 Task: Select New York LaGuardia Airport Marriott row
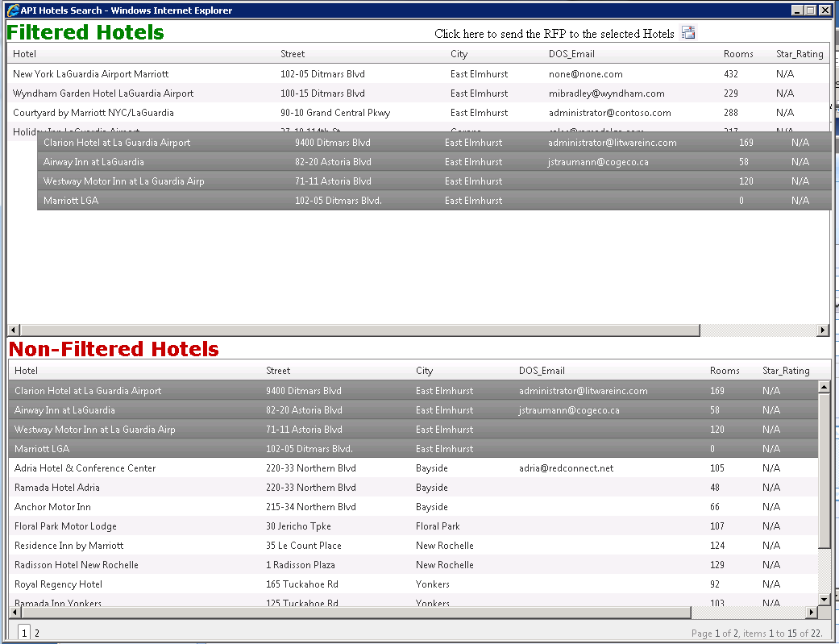pyautogui.click(x=418, y=74)
